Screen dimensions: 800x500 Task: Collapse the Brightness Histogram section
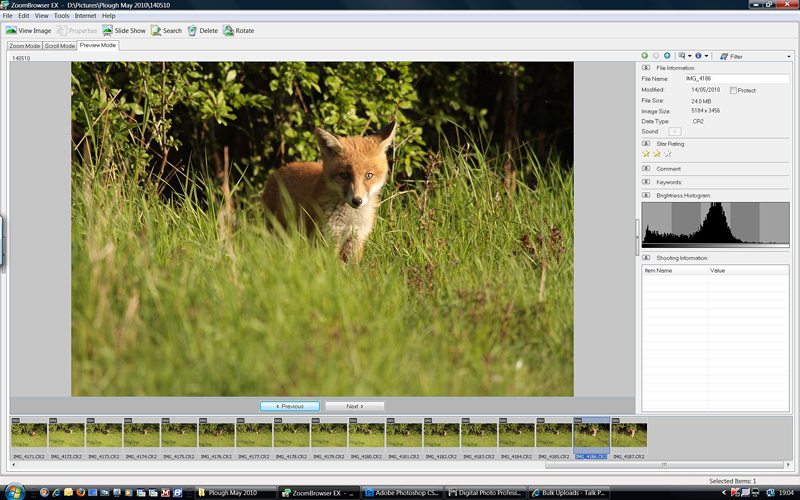click(646, 195)
